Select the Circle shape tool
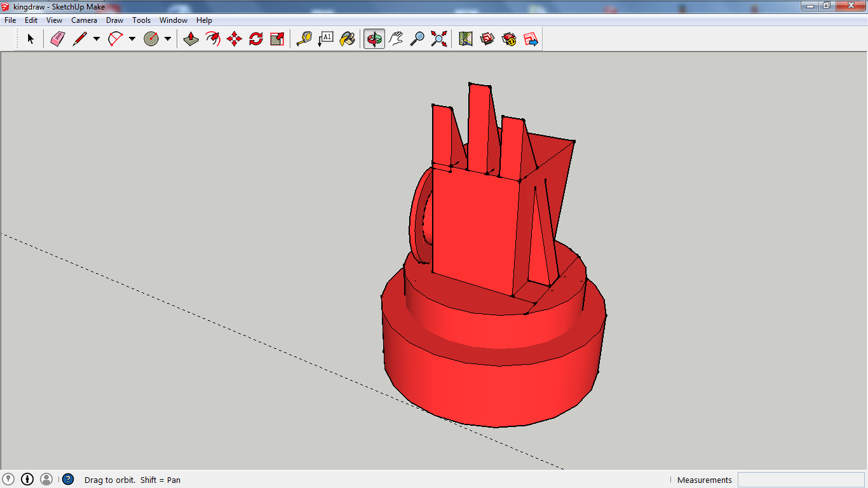 [151, 39]
